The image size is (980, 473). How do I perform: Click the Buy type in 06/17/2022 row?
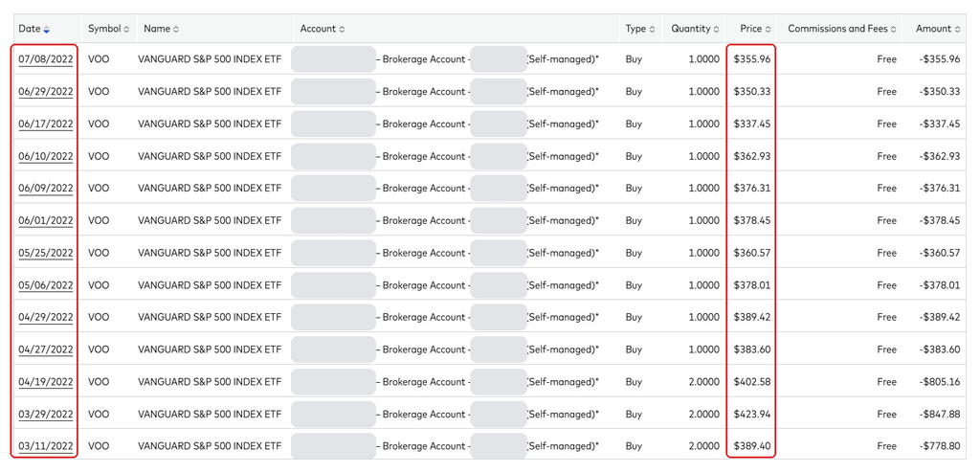pos(634,124)
